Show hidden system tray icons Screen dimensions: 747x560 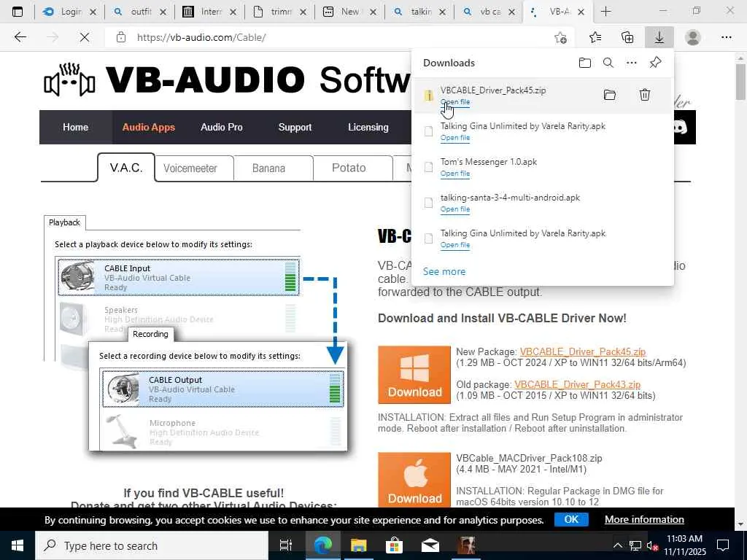pyautogui.click(x=617, y=545)
